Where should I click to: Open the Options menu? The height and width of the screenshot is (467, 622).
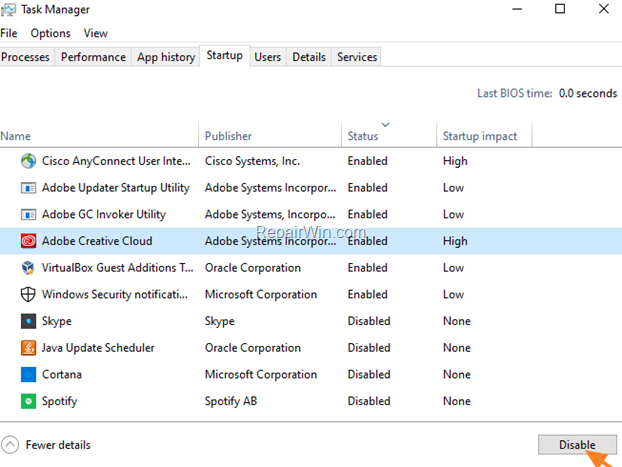coord(50,33)
